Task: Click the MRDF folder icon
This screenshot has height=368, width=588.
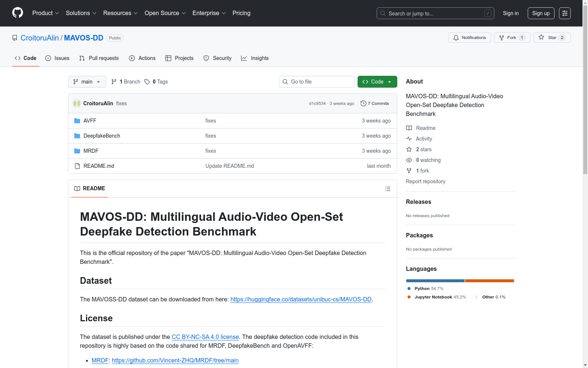Action: pos(77,151)
